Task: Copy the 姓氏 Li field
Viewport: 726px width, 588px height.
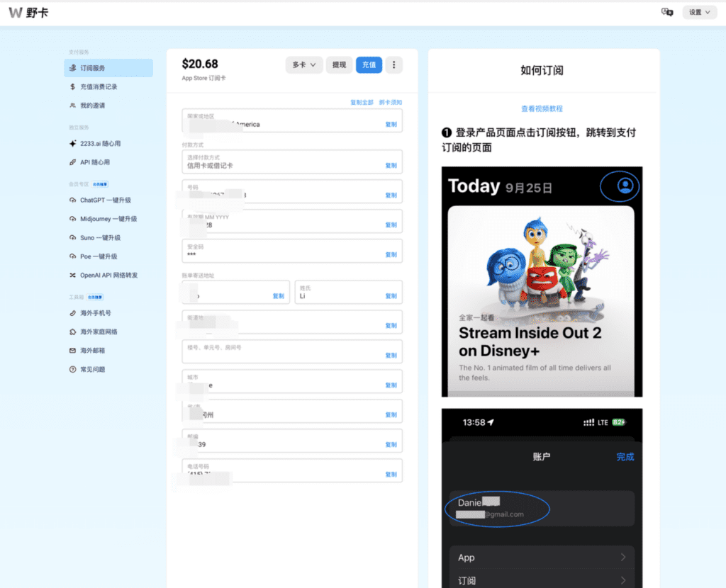Action: coord(391,296)
